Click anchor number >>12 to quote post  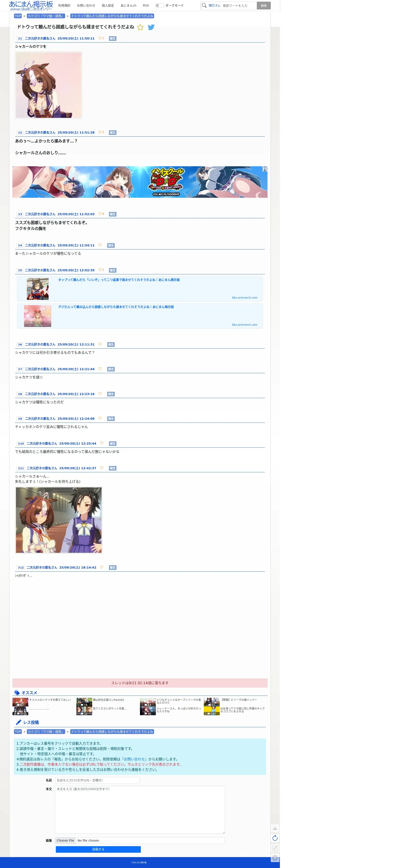point(21,567)
